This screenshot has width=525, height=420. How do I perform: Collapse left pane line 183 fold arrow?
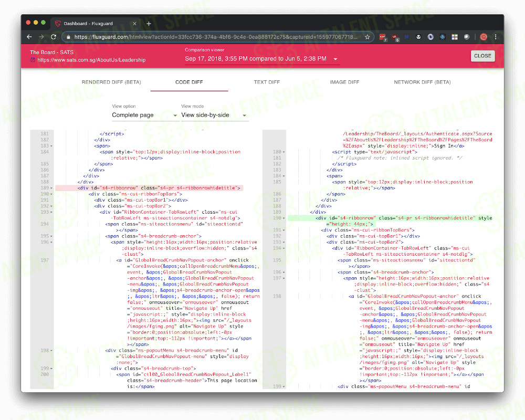tap(51, 146)
